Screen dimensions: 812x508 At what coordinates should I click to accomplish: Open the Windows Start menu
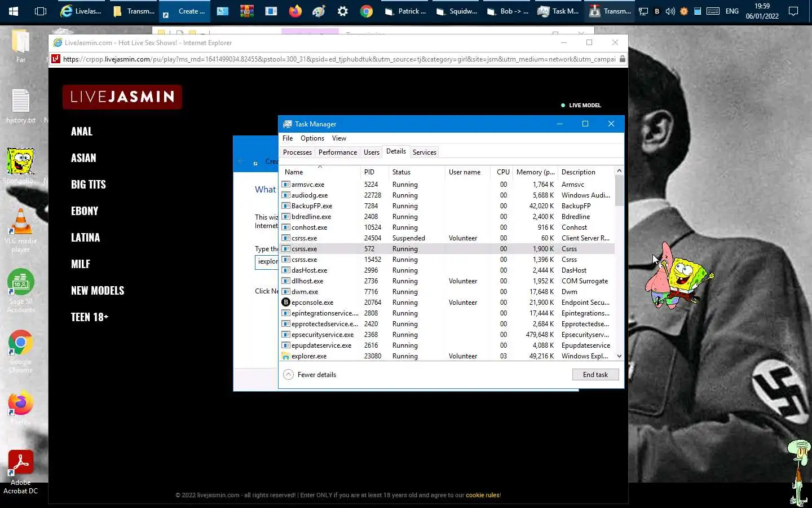(x=14, y=11)
